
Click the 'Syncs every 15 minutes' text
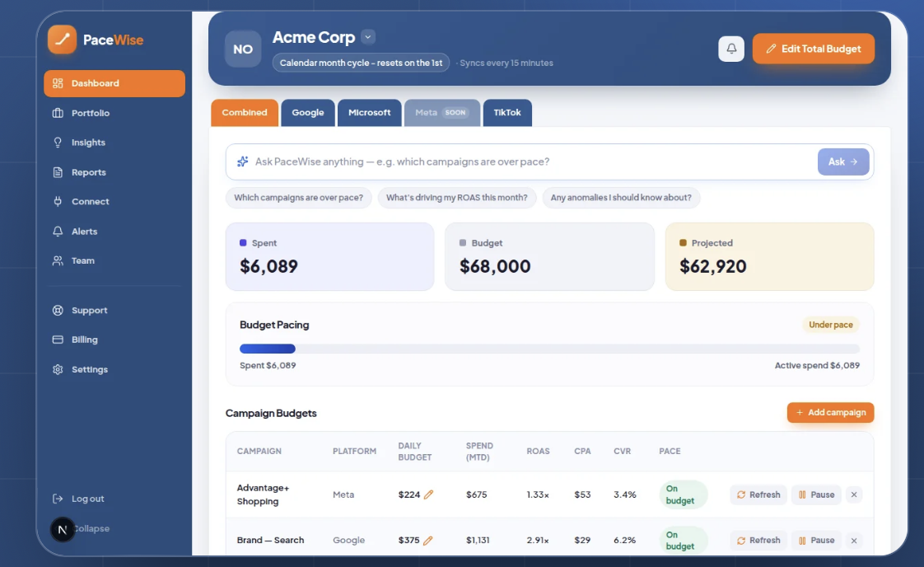[506, 63]
